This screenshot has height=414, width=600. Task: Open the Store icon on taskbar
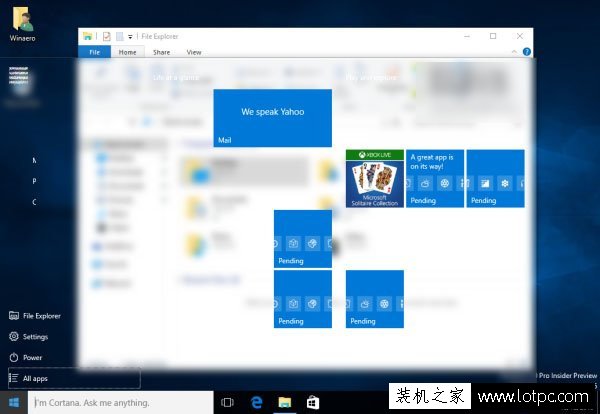tap(313, 403)
